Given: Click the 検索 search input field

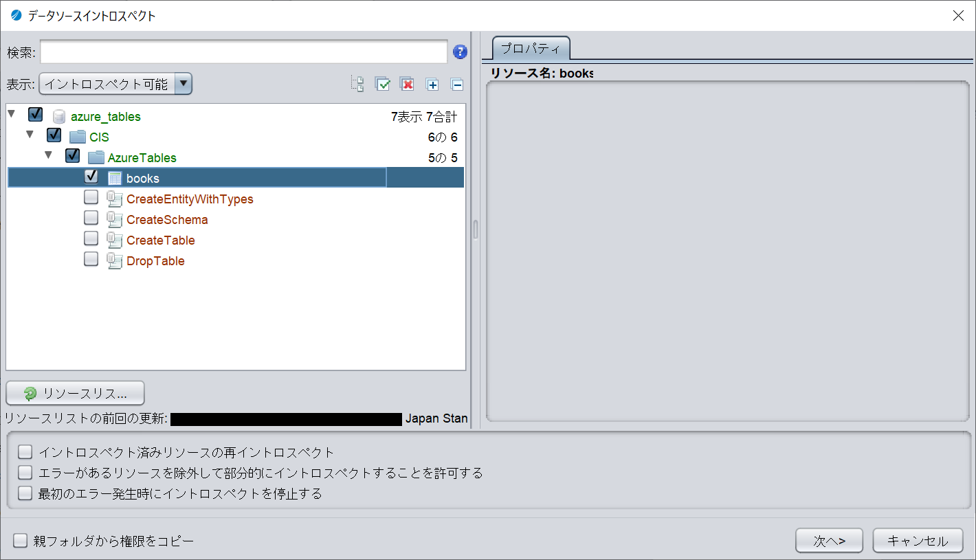Looking at the screenshot, I should [x=244, y=52].
